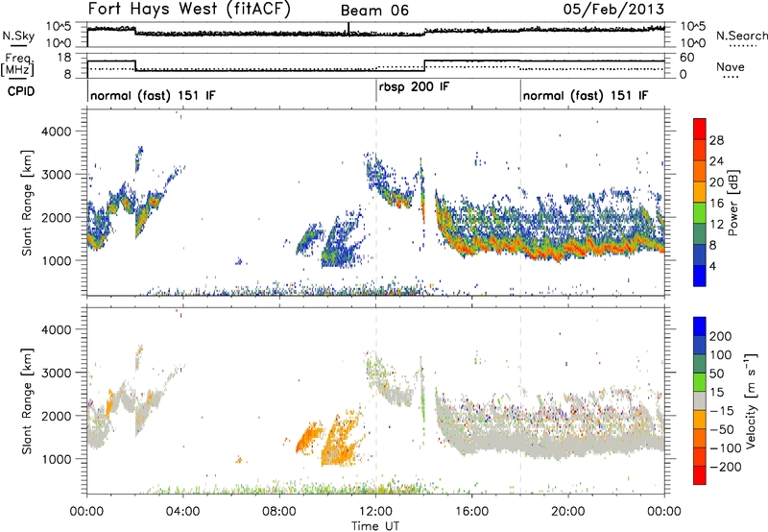
Task: Pick the bottom blue segment of Power colorbar
Action: pos(700,276)
